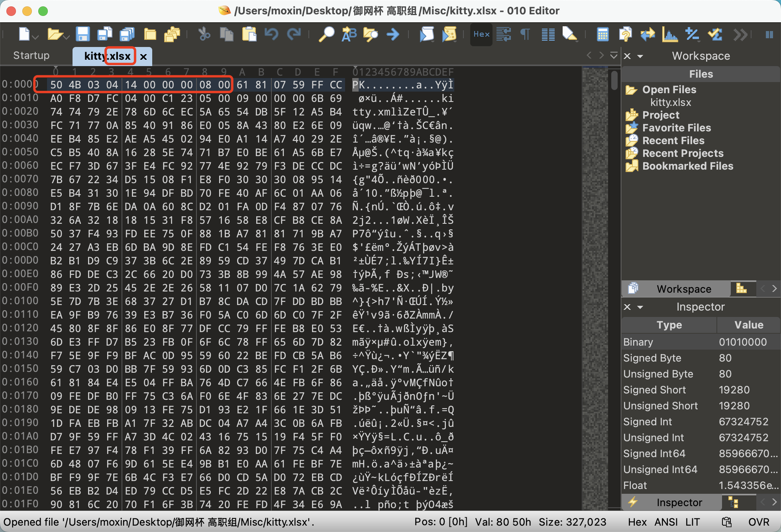Open the Workspace panel dropdown arrow

point(640,56)
